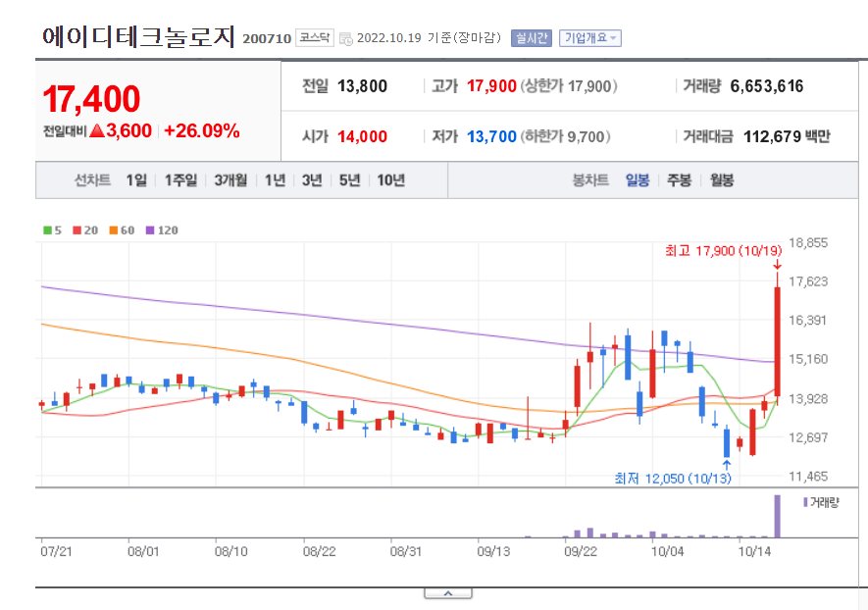This screenshot has height=610, width=868.
Task: Click the 하한가 9,700 lower limit text
Action: point(565,136)
